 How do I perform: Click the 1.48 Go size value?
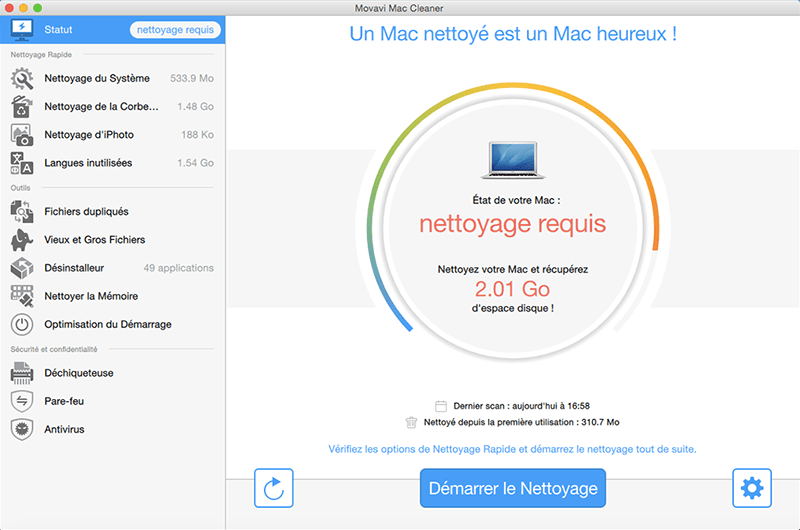[195, 107]
